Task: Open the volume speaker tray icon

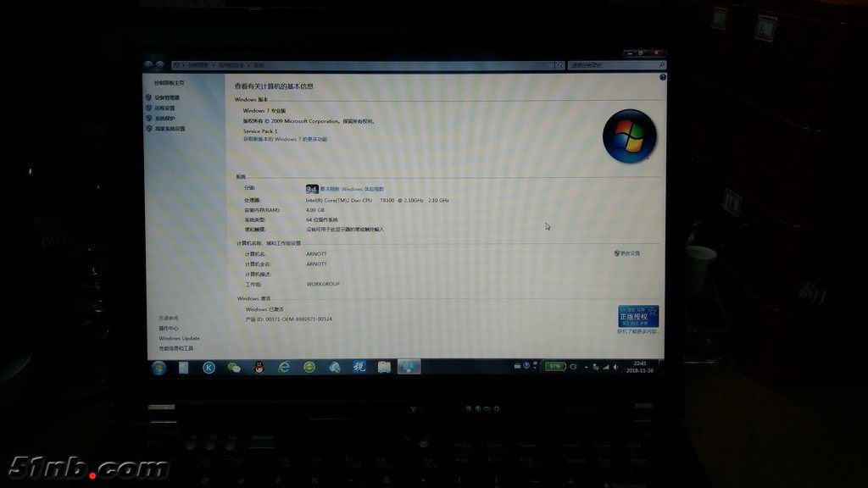Action: 615,367
